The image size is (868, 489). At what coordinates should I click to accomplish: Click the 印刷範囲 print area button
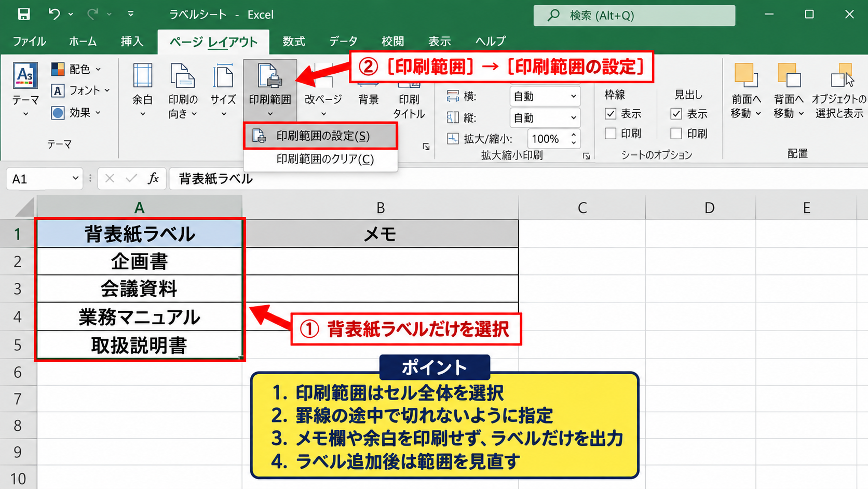[270, 90]
